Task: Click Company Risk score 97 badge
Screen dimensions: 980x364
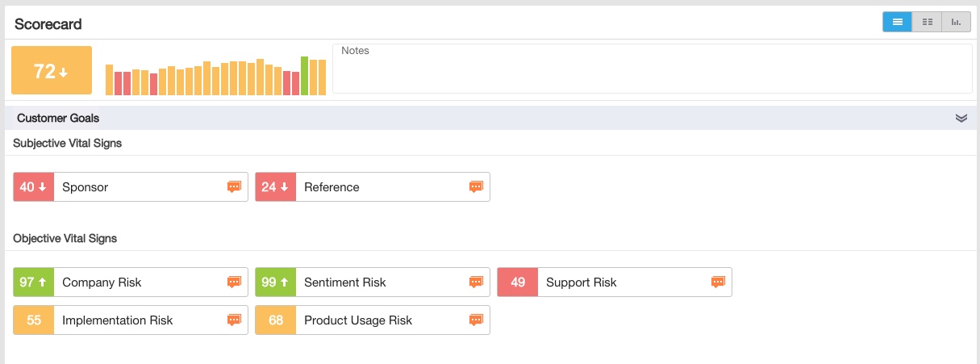Action: 34,282
